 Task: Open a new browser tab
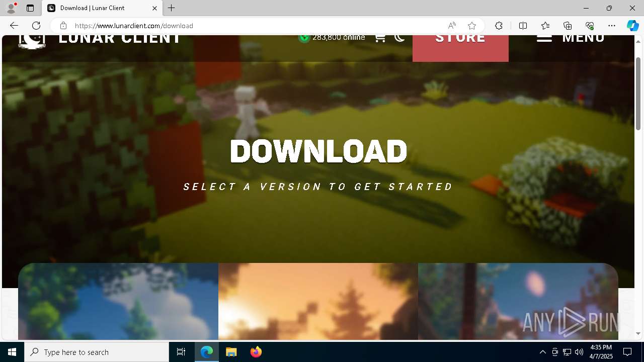coord(172,8)
